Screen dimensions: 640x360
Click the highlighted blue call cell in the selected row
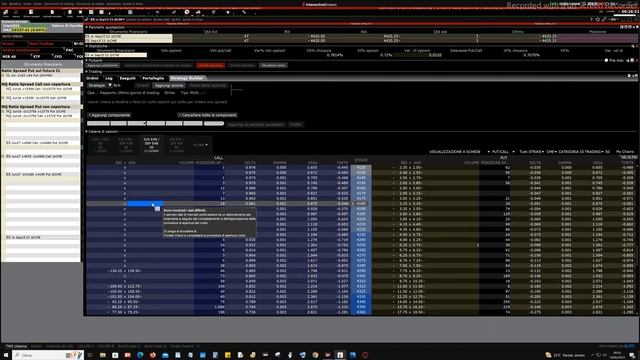[145, 203]
